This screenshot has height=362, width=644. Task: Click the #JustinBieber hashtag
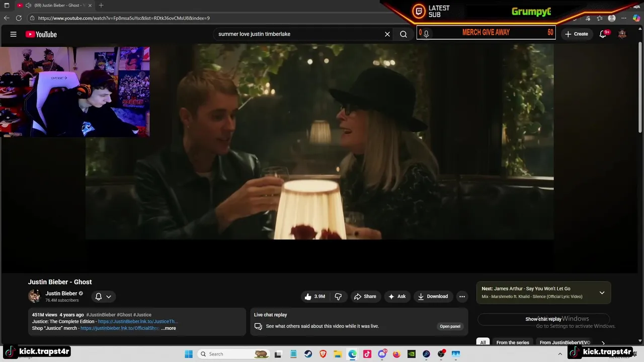click(101, 315)
